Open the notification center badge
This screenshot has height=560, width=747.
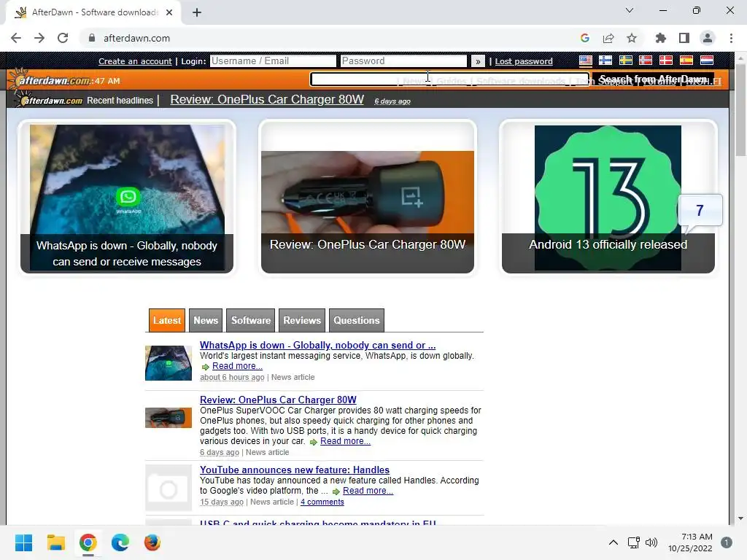point(727,542)
